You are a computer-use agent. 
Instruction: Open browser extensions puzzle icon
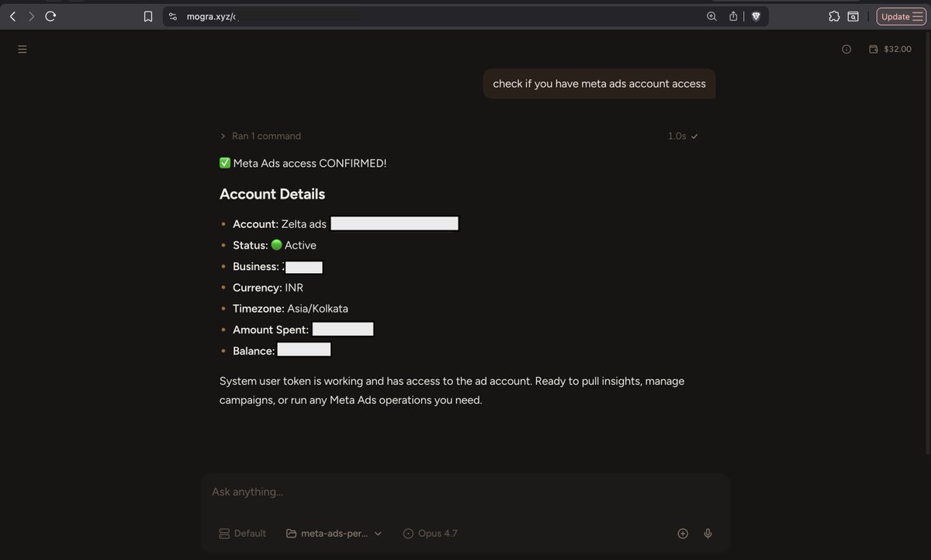point(834,16)
